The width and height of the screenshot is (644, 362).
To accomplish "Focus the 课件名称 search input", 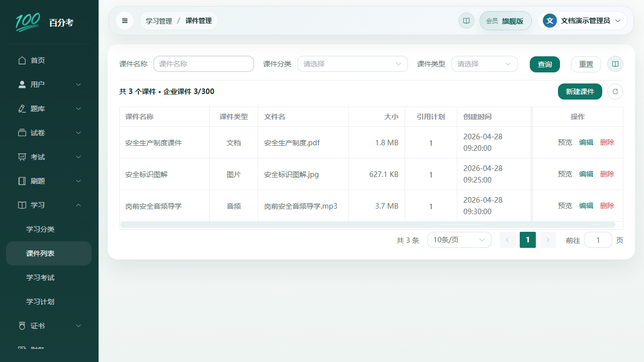I will [x=204, y=64].
